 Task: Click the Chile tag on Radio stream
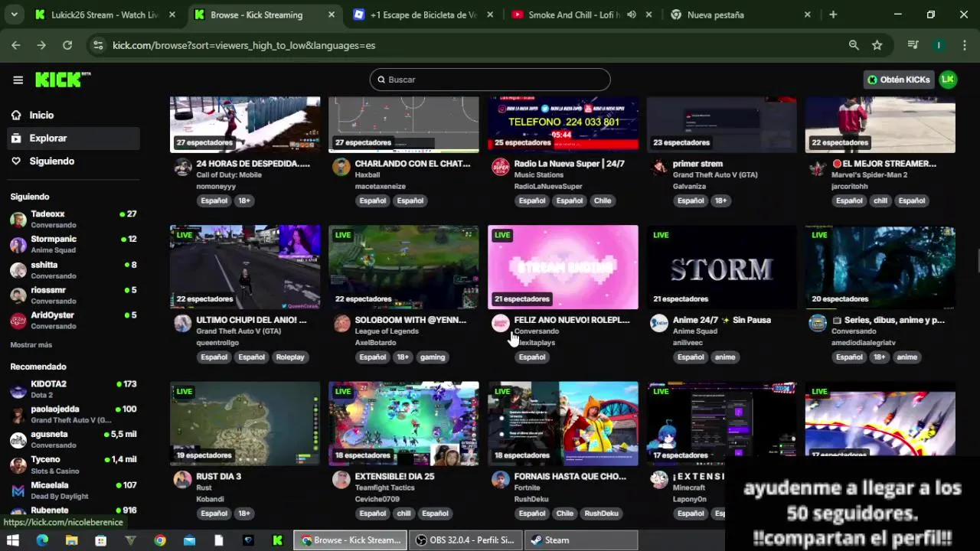(603, 201)
